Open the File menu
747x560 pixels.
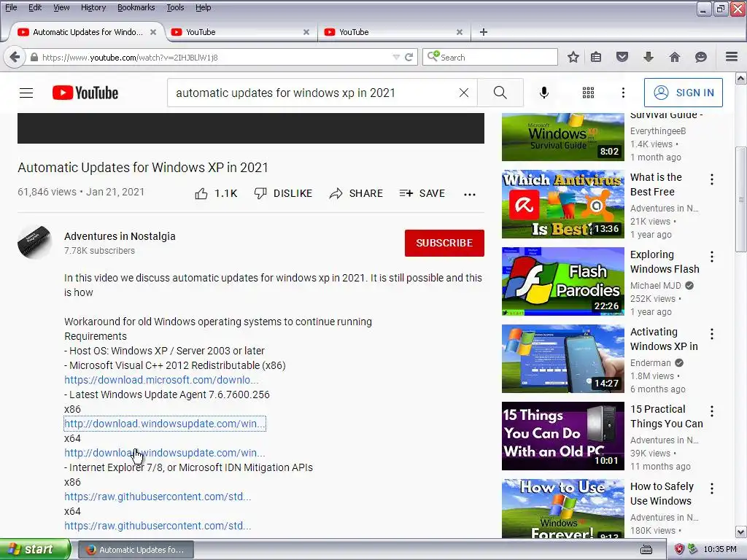11,7
